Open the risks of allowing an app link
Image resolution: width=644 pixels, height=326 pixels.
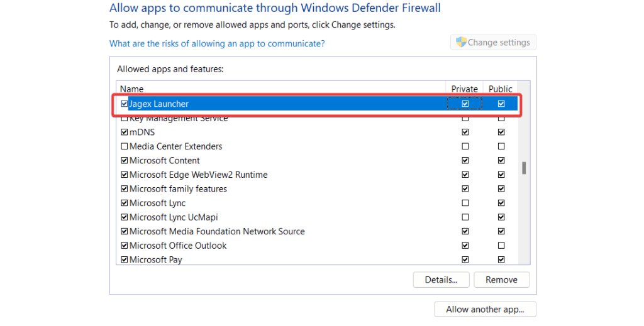[x=217, y=43]
